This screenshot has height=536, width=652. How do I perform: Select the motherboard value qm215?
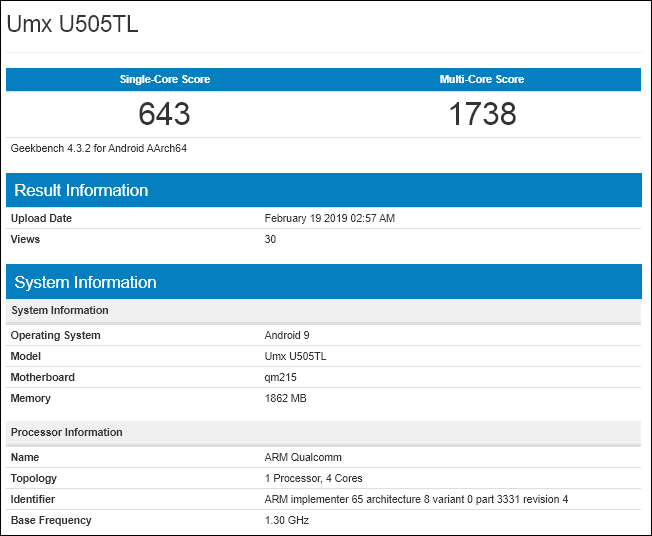pyautogui.click(x=281, y=377)
